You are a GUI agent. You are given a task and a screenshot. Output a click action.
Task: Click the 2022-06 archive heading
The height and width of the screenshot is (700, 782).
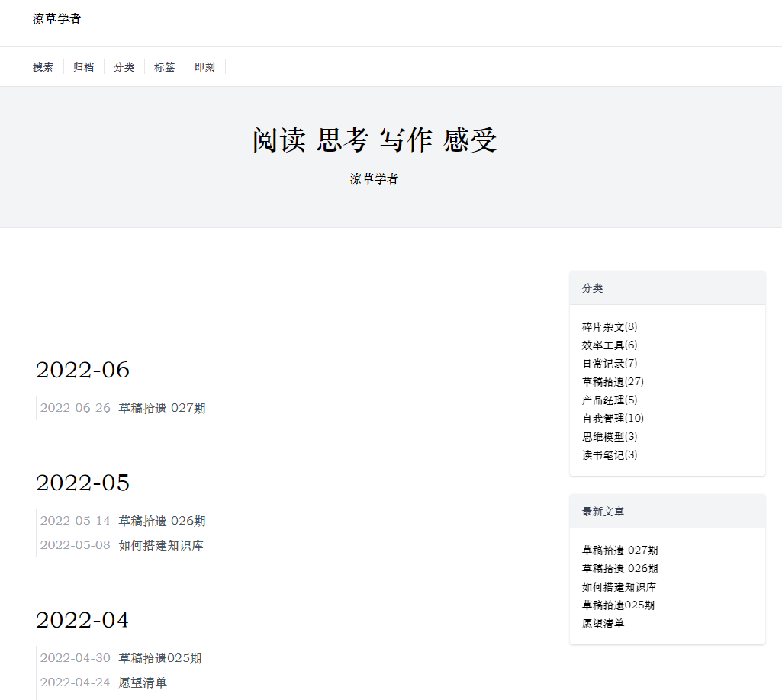pyautogui.click(x=82, y=370)
